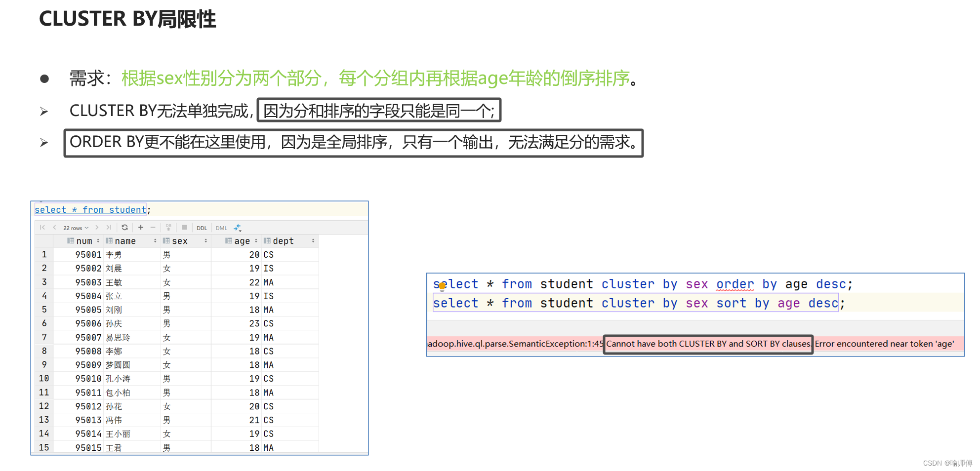Click the 'CLUSTER BY局限性' slide title
This screenshot has height=471, width=980.
[x=127, y=19]
